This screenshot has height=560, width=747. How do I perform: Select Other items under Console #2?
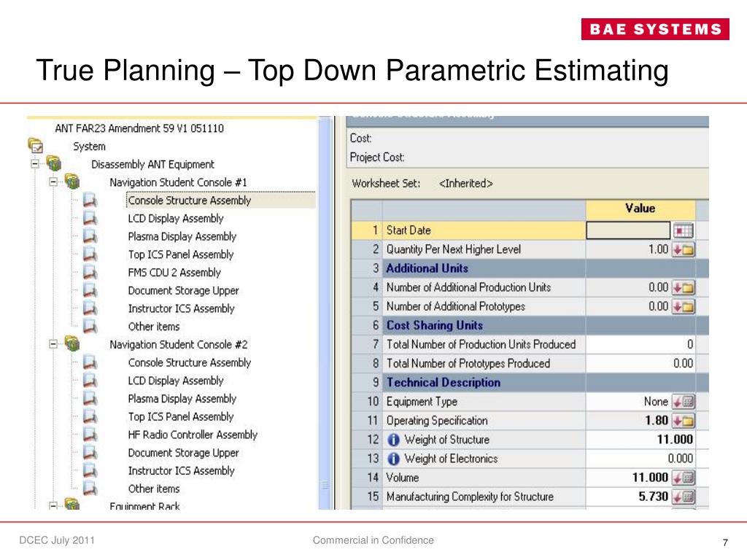[x=154, y=489]
